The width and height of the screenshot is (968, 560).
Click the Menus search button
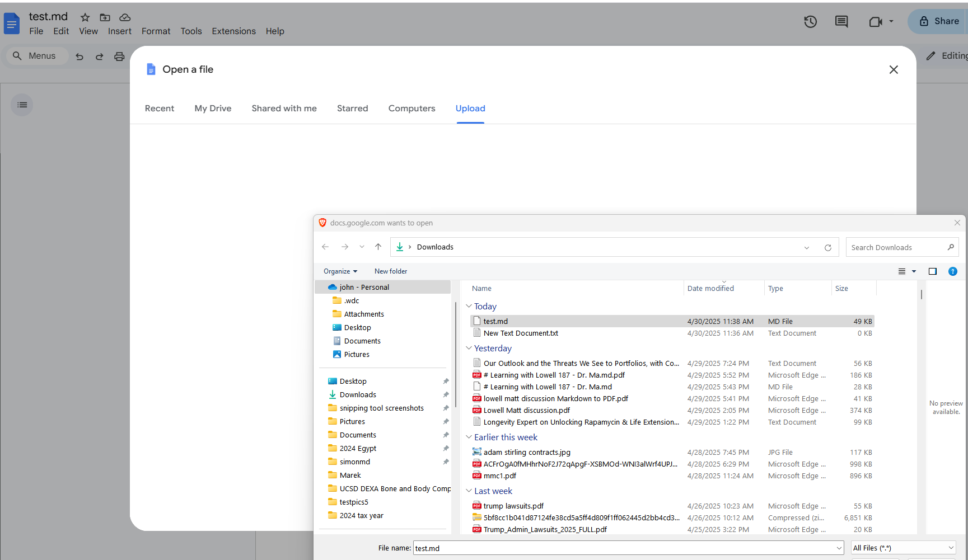(x=37, y=56)
